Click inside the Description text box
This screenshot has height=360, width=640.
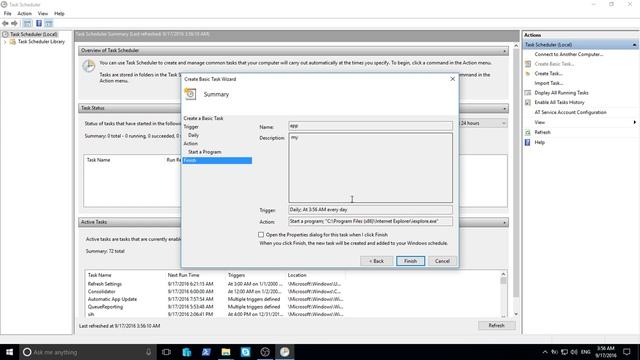coord(370,168)
